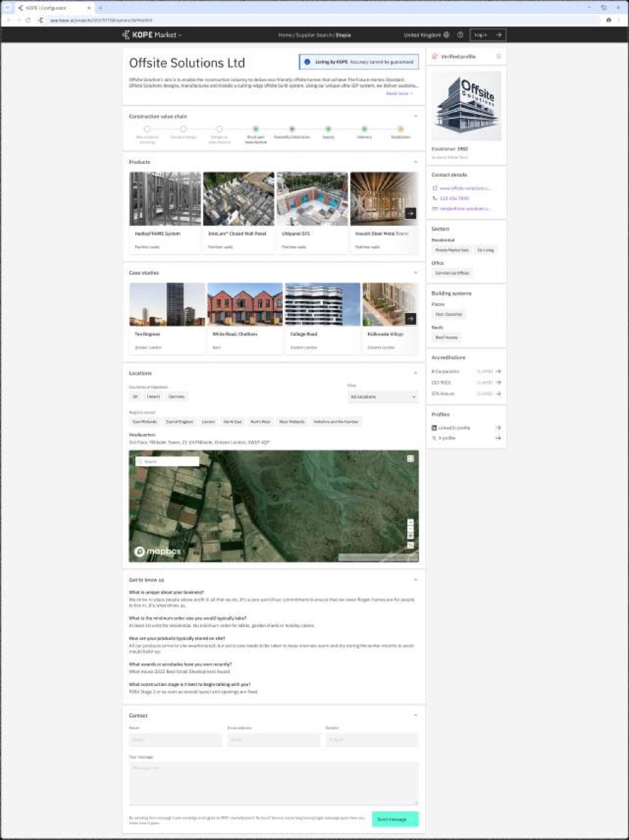Click the X logo icon in Profiles
This screenshot has height=840, width=629.
coord(434,438)
